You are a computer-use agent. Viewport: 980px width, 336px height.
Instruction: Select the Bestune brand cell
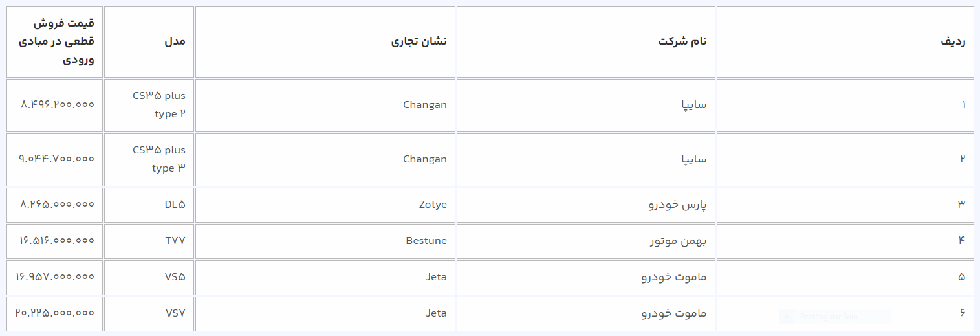point(426,241)
